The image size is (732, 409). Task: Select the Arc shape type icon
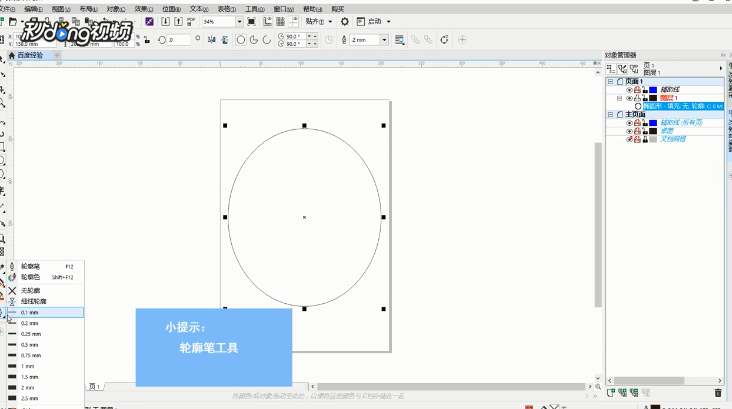[267, 40]
